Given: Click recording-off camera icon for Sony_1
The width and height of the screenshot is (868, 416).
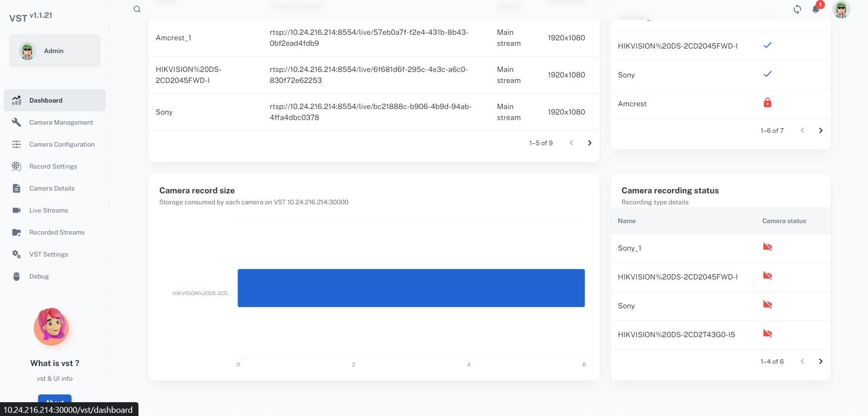Looking at the screenshot, I should [x=767, y=247].
